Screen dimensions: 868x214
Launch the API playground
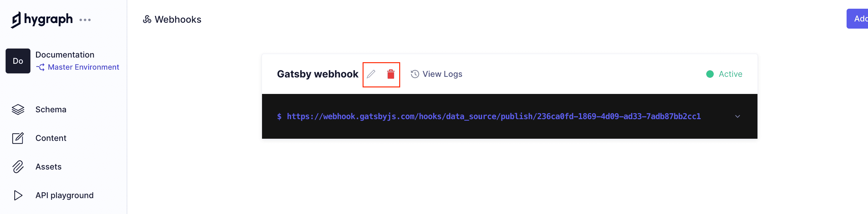(64, 195)
